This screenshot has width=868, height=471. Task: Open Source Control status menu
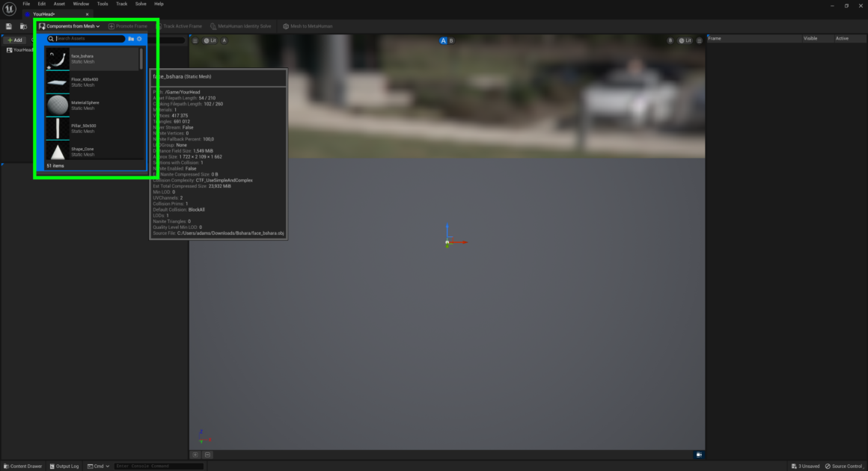click(843, 466)
